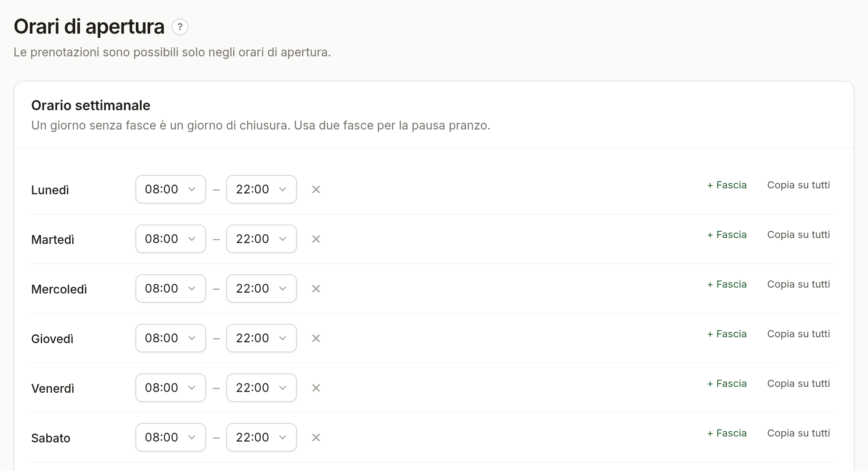
Task: Select Venerdì opening time dropdown
Action: click(x=171, y=388)
